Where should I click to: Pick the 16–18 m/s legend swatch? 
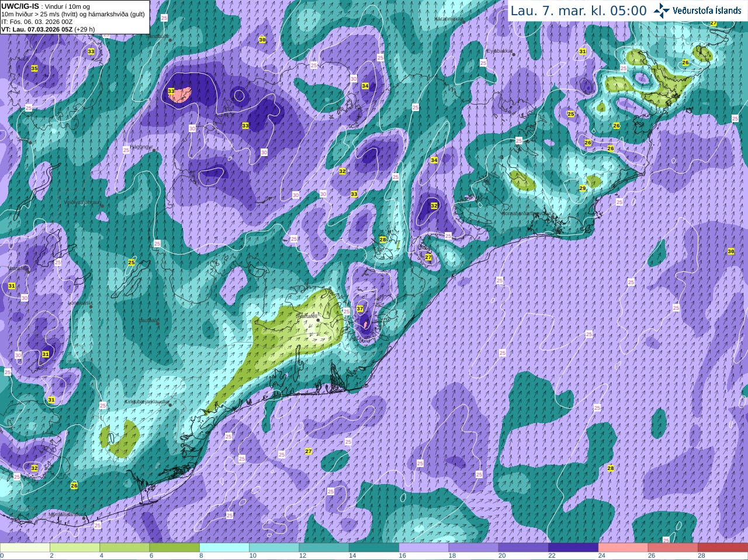point(424,548)
